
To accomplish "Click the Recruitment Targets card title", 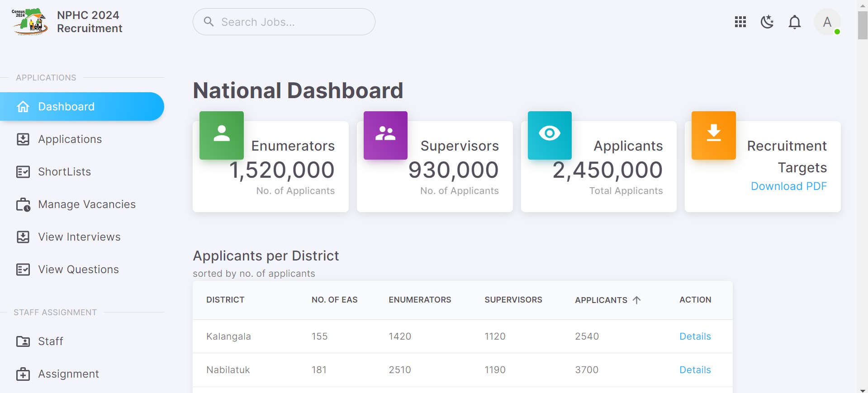I will (x=787, y=156).
